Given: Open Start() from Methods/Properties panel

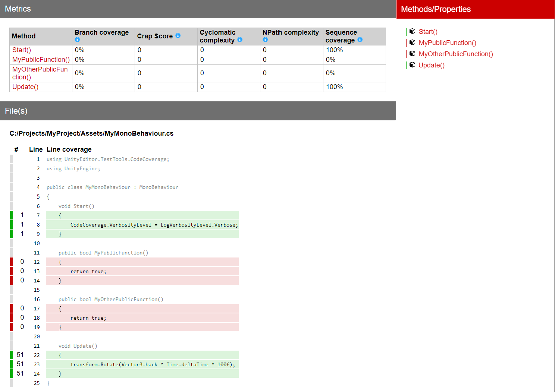Looking at the screenshot, I should [428, 31].
